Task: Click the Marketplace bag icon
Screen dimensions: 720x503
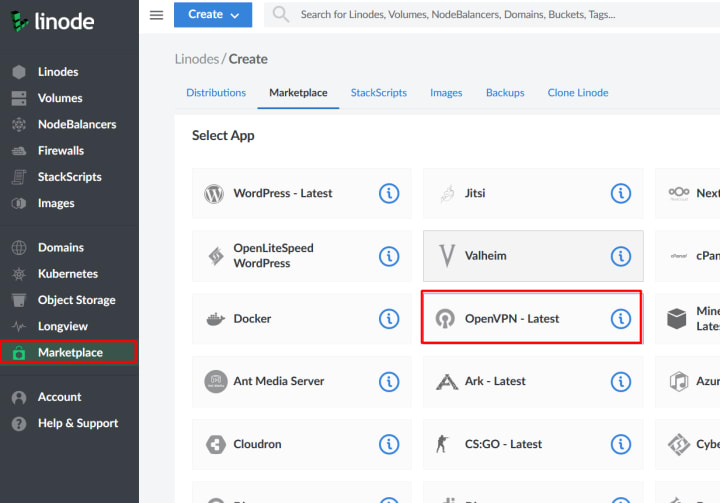Action: click(19, 353)
